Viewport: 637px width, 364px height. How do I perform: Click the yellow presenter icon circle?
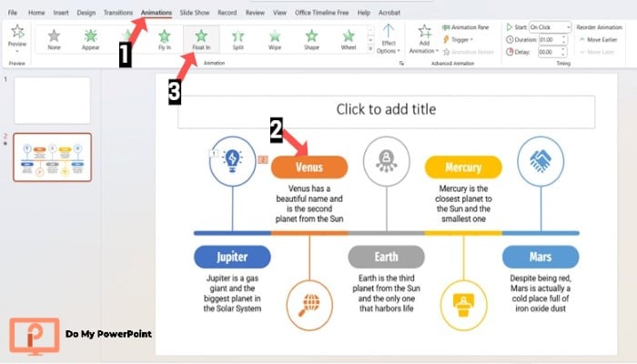click(x=463, y=305)
